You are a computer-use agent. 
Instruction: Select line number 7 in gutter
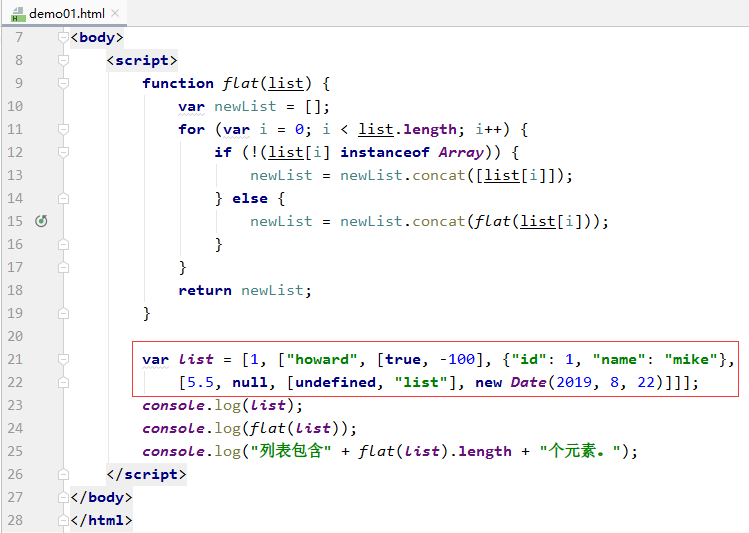(19, 37)
